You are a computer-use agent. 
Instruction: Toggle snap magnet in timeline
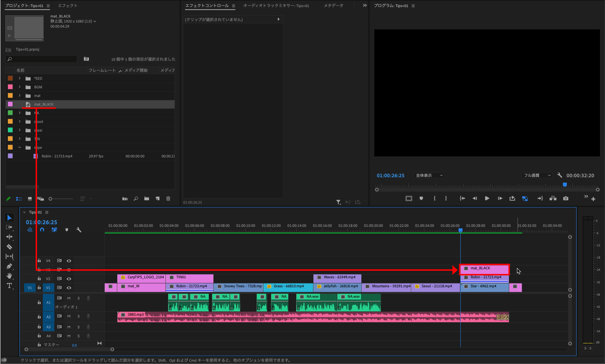pos(42,229)
